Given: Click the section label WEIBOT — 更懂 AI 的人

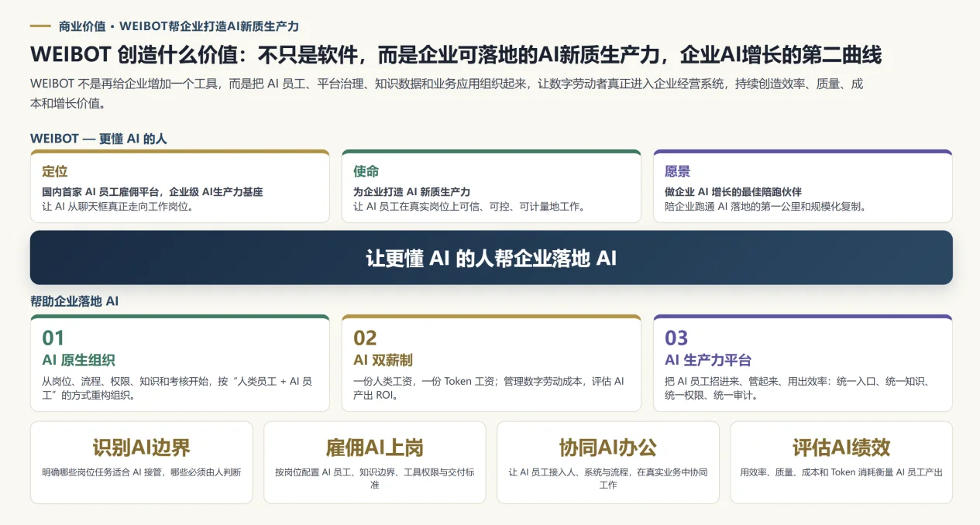Looking at the screenshot, I should coord(98,139).
